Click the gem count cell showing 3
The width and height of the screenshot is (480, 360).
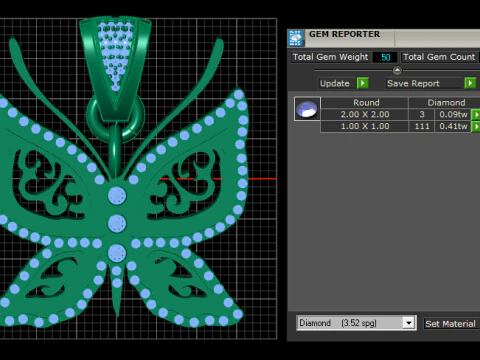tap(422, 114)
